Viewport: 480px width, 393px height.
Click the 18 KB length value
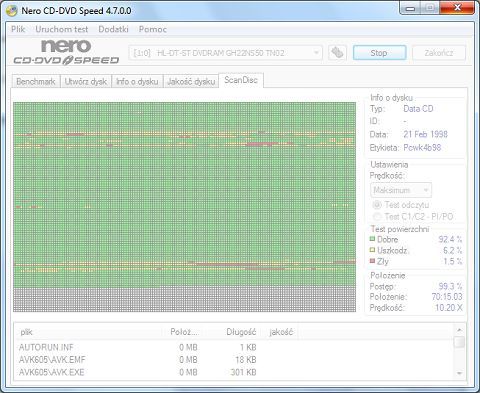click(245, 360)
